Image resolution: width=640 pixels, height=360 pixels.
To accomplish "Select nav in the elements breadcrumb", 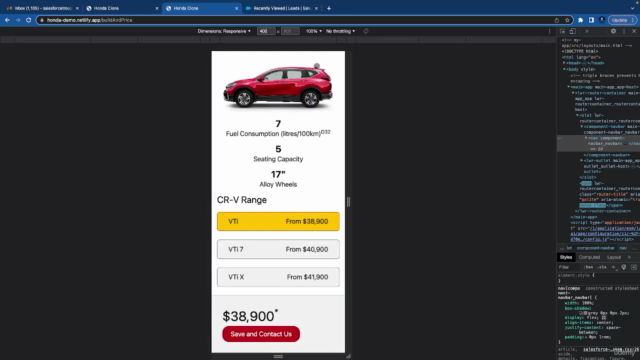I will coord(623,248).
